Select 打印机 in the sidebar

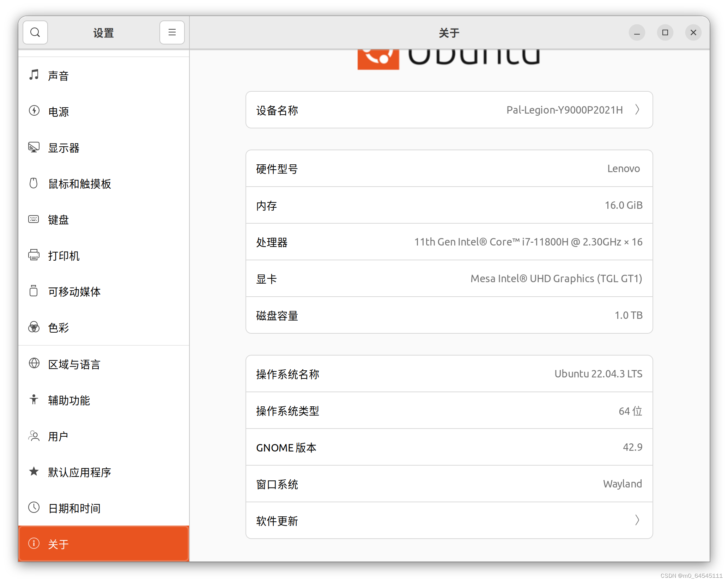[x=104, y=256]
